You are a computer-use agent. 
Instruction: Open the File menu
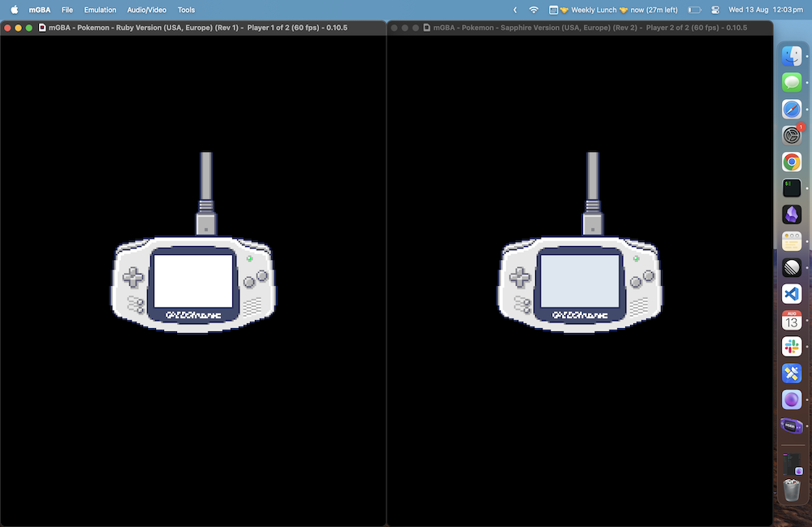coord(67,10)
